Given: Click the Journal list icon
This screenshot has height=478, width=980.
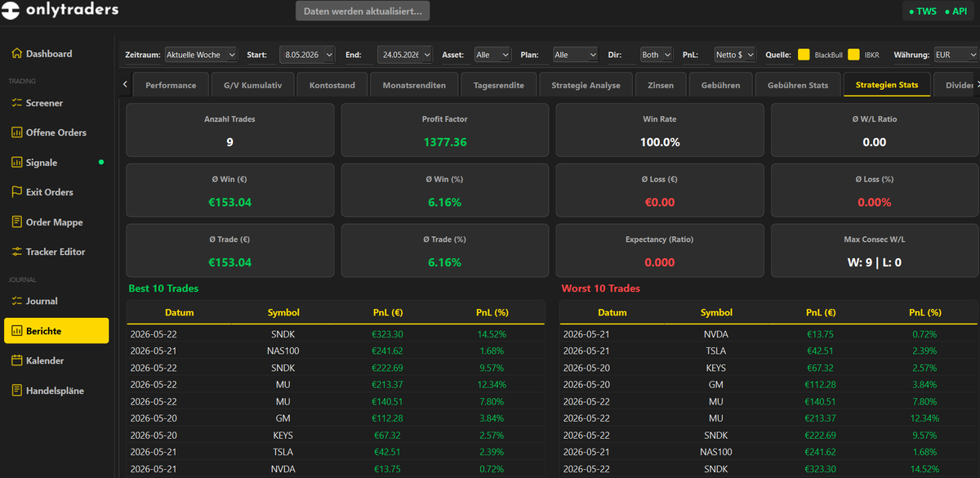Looking at the screenshot, I should click(16, 301).
